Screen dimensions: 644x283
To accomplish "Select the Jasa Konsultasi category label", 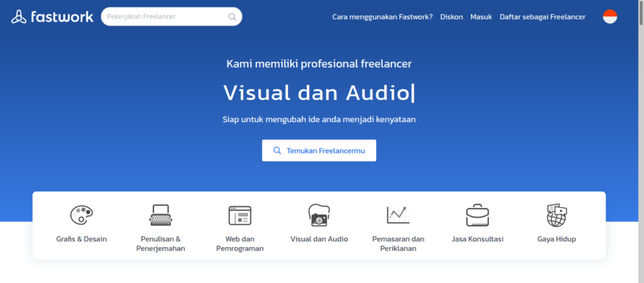I will (477, 239).
